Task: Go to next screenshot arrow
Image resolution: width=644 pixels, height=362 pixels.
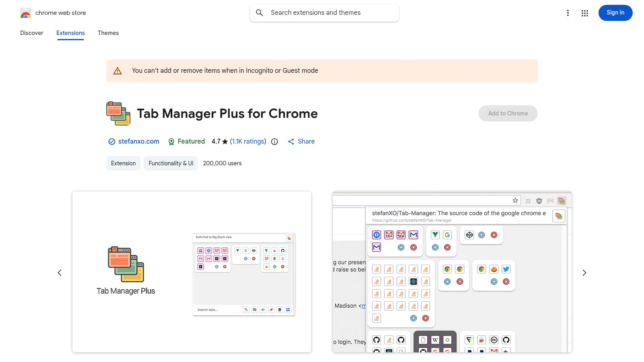Action: pyautogui.click(x=584, y=273)
